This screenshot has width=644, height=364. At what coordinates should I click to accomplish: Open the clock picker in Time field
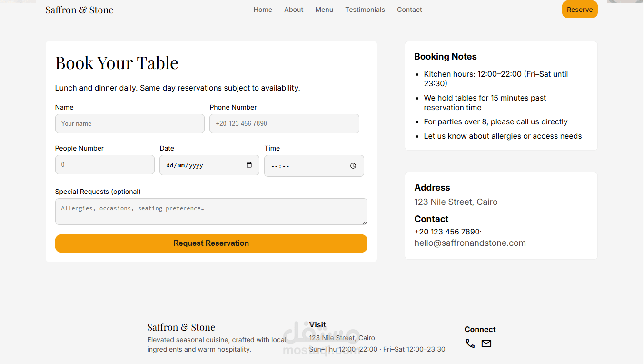click(353, 166)
